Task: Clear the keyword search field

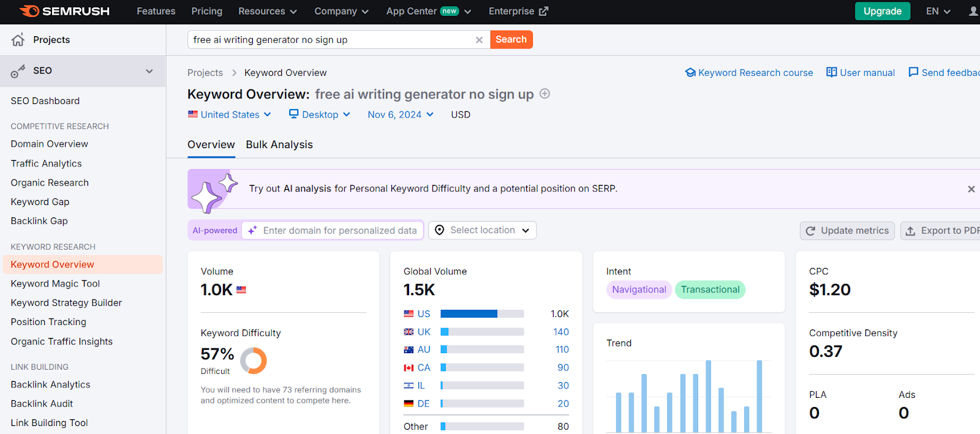Action: pyautogui.click(x=479, y=40)
